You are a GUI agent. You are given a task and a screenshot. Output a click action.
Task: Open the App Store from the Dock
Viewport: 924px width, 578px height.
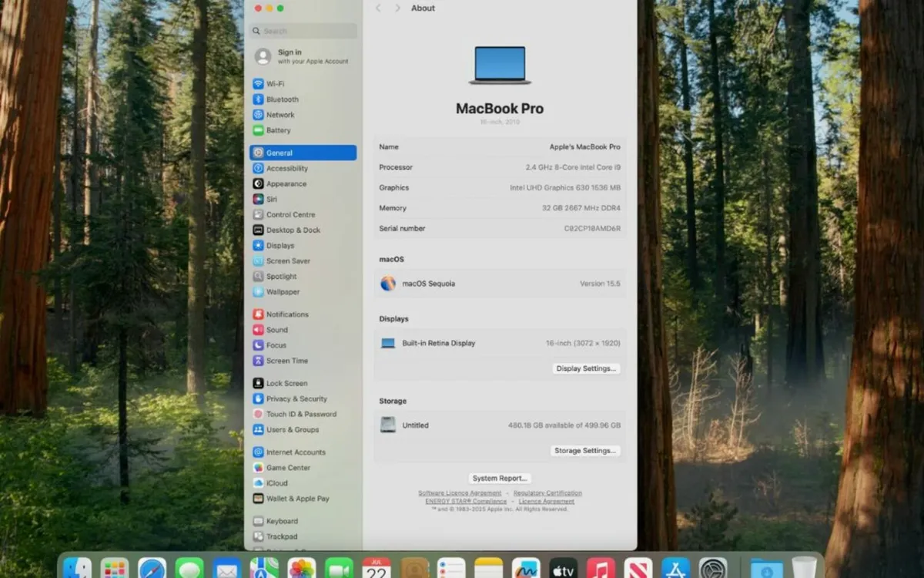click(676, 569)
